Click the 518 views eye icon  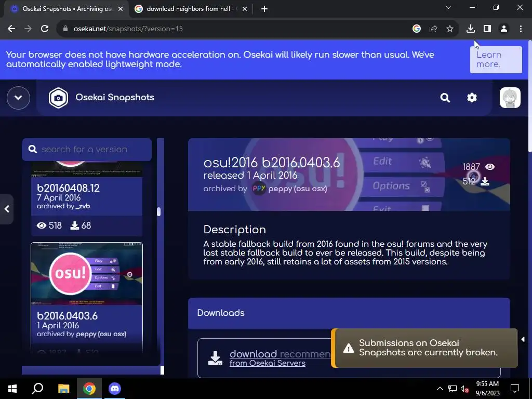(42, 225)
